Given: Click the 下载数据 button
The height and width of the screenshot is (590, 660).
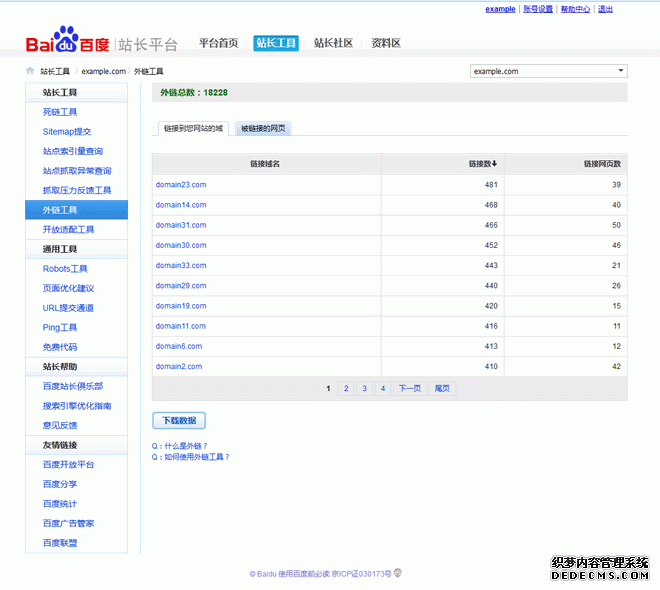Looking at the screenshot, I should pos(179,420).
